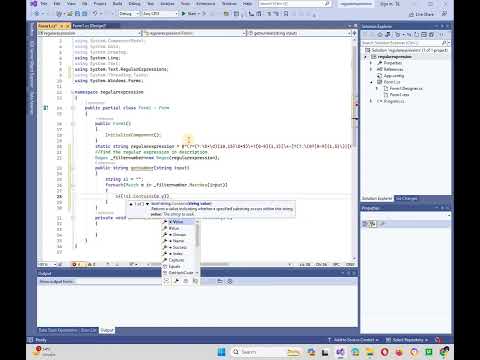Click the Solution Explorer search field
Image resolution: width=480 pixels, height=360 pixels.
(405, 43)
